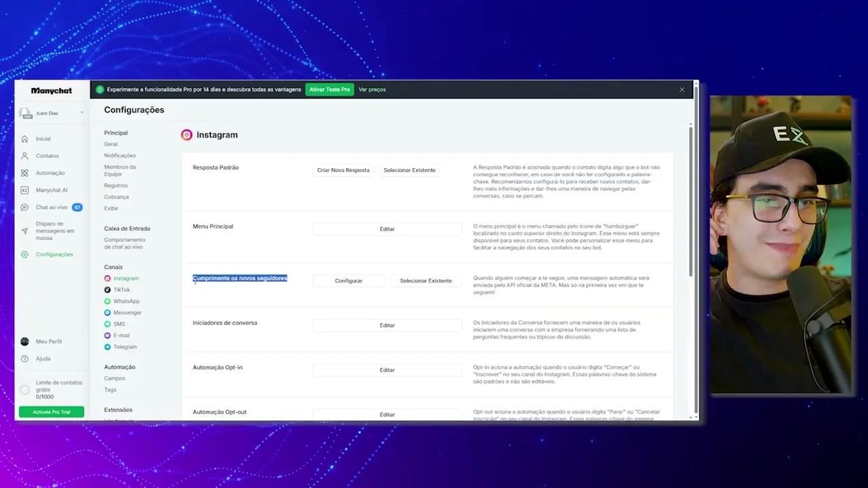Click the green Pro trial banner icon

coord(100,89)
